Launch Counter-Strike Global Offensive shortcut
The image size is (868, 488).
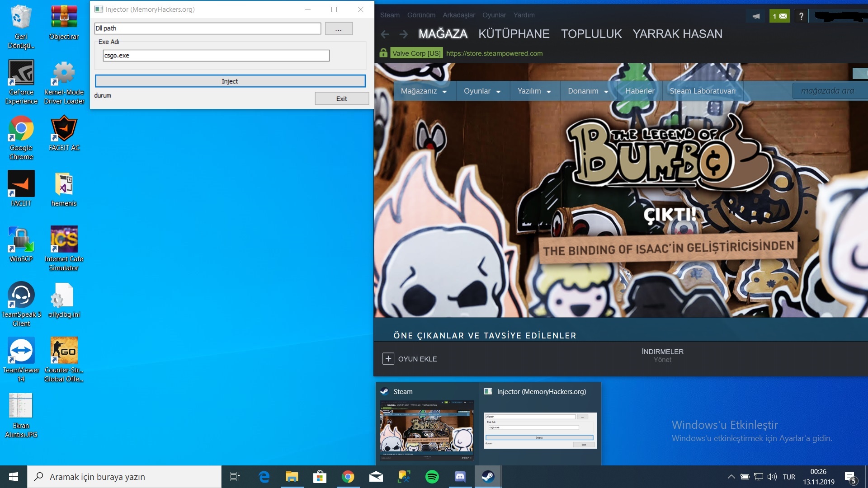tap(64, 360)
